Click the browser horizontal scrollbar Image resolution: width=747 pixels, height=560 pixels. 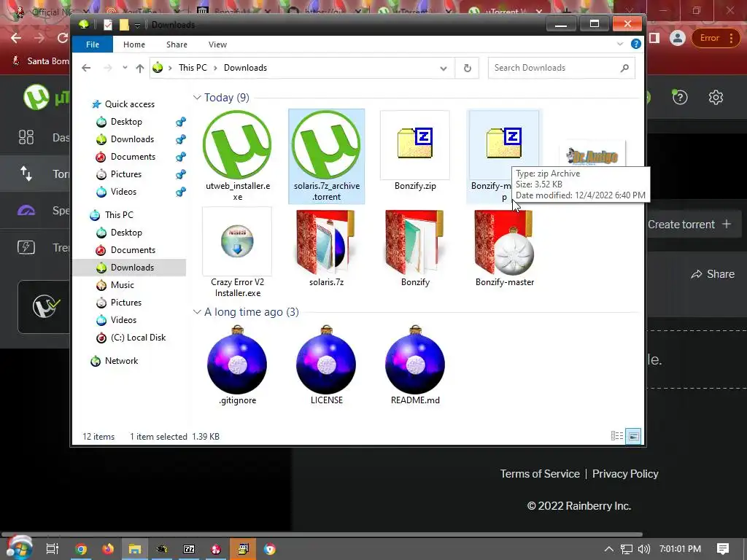322,534
